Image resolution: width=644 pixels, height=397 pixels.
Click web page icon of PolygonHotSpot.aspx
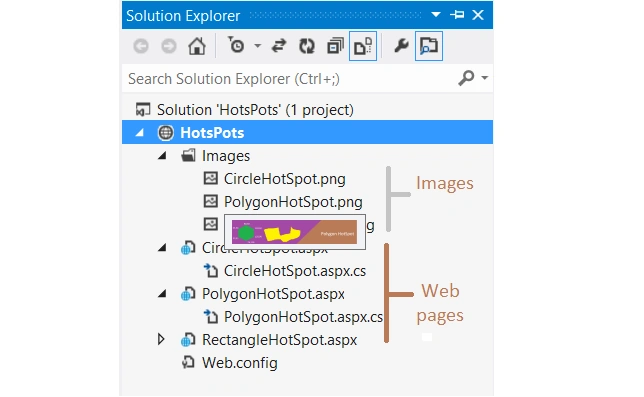[x=188, y=294]
